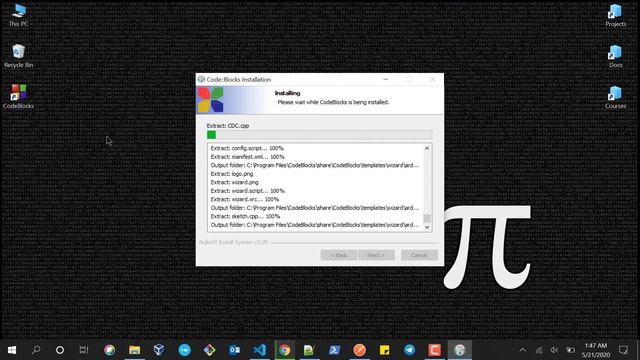Select the Projects folder shortcut on desktop
Viewport: 640px width, 360px height.
[x=616, y=15]
